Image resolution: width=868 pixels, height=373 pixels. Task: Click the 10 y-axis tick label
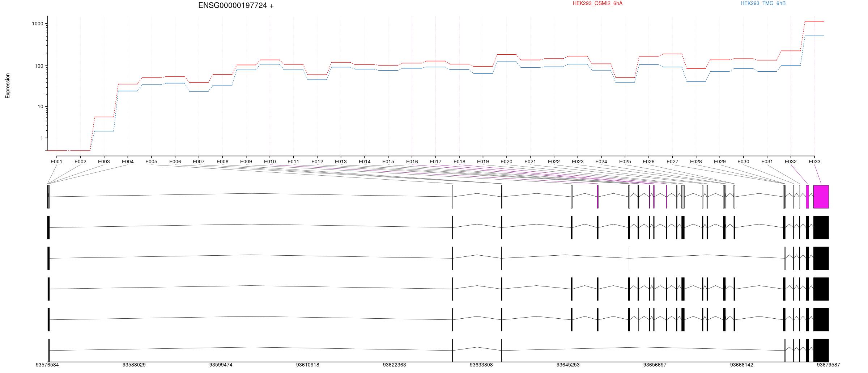41,106
